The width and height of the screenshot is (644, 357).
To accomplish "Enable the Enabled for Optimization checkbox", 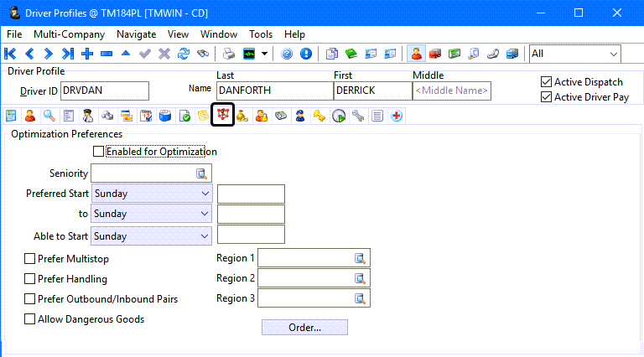I will pyautogui.click(x=99, y=152).
